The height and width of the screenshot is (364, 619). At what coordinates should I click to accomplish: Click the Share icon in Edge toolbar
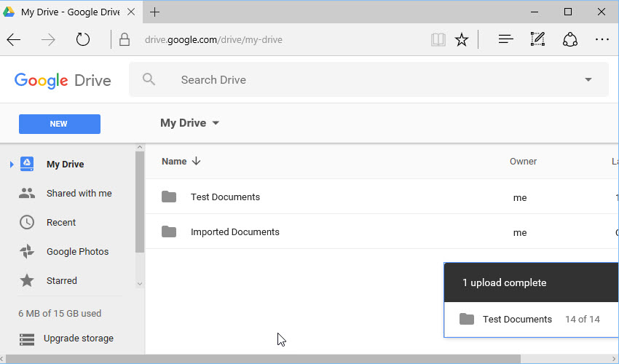[570, 39]
